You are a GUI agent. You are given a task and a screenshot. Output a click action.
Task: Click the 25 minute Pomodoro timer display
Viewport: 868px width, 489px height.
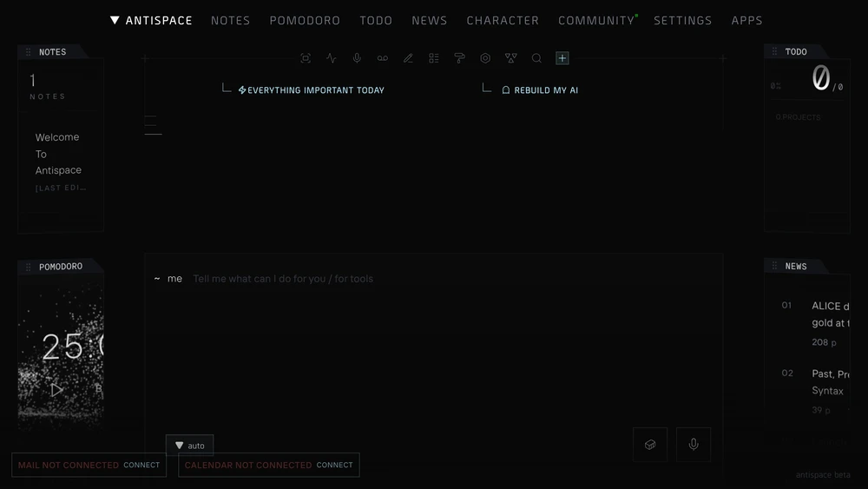(73, 347)
